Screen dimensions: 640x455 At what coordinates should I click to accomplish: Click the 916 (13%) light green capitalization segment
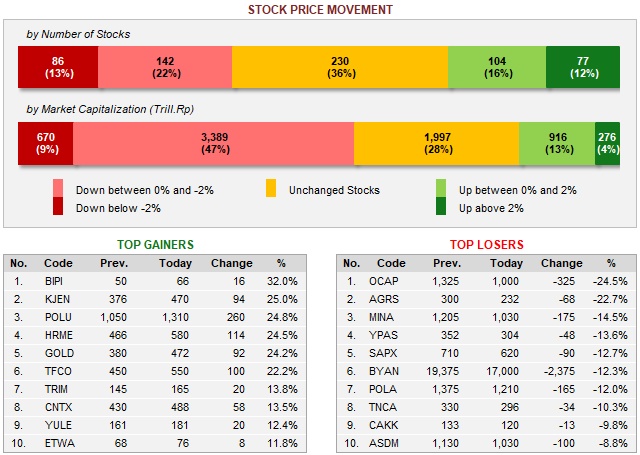[557, 144]
